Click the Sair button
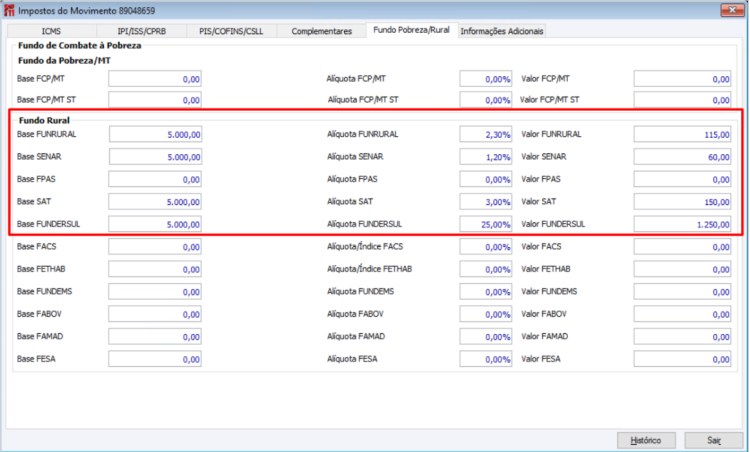 pos(714,440)
